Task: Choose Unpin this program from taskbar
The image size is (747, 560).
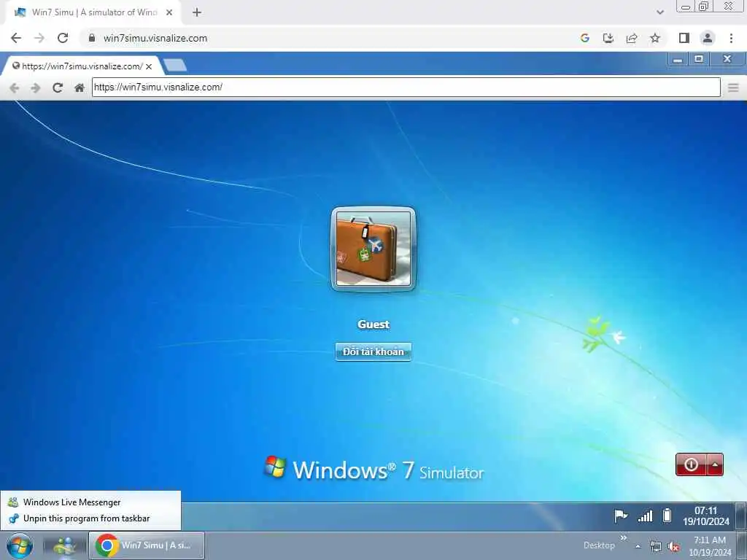Action: [x=90, y=518]
